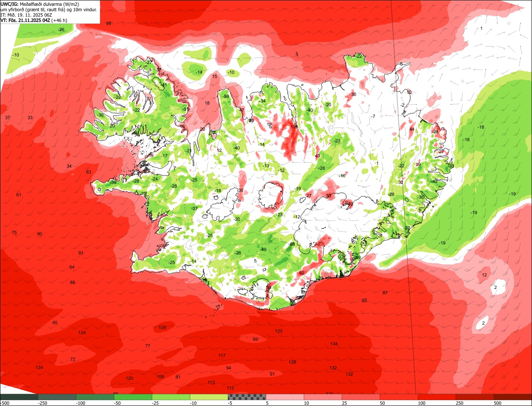Click the red legend swatch between 50 and 100

point(399,397)
